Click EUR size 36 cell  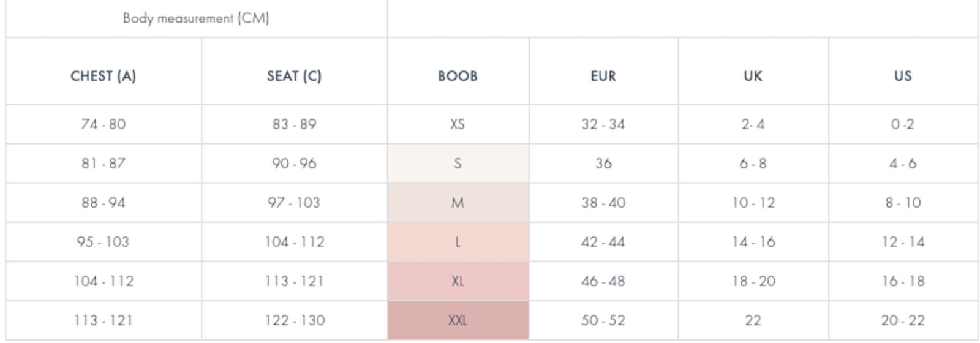tap(603, 164)
